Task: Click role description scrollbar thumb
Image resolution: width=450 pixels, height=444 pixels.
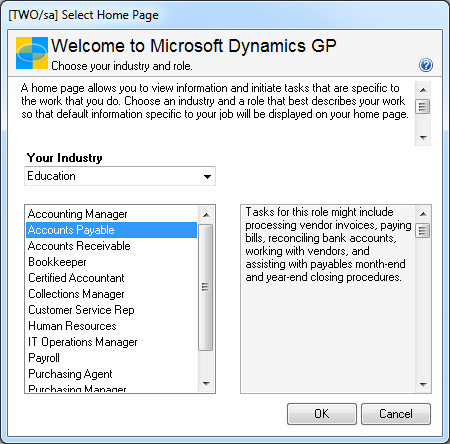Action: point(423,231)
